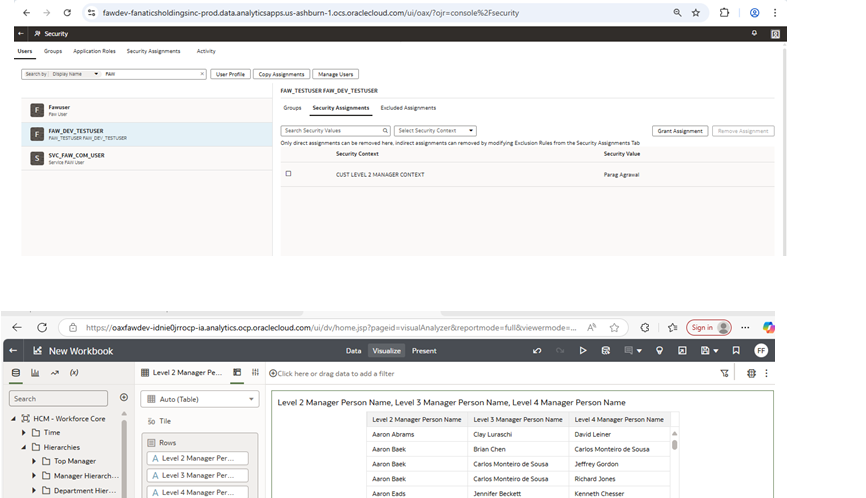Open the Visualizations panel icon
Screen dimensions: 866x498
coord(35,373)
